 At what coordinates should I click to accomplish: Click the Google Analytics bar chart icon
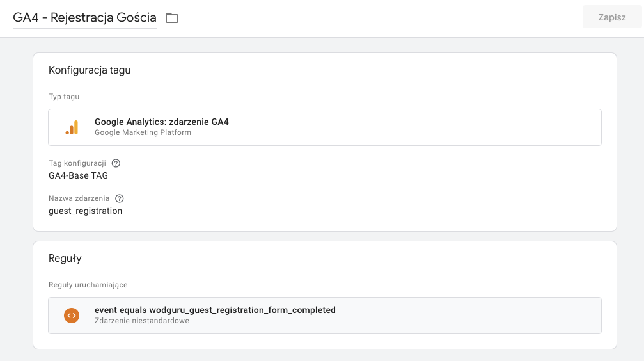click(72, 127)
